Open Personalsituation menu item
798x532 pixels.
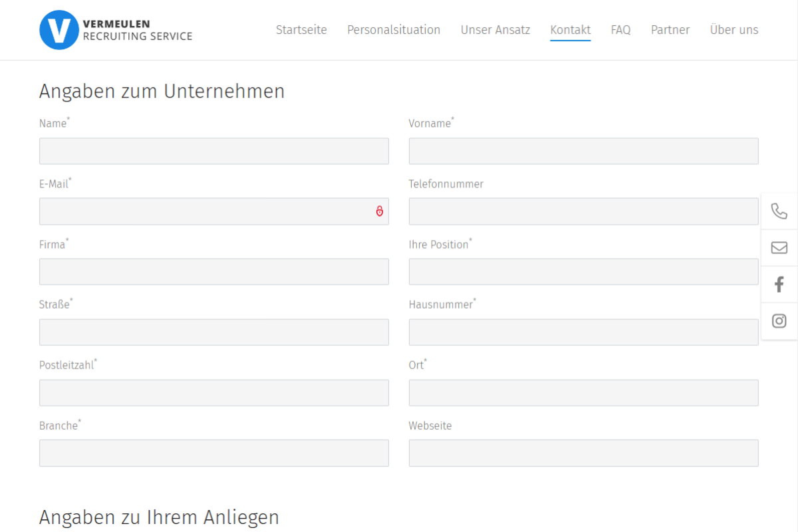[x=394, y=30]
